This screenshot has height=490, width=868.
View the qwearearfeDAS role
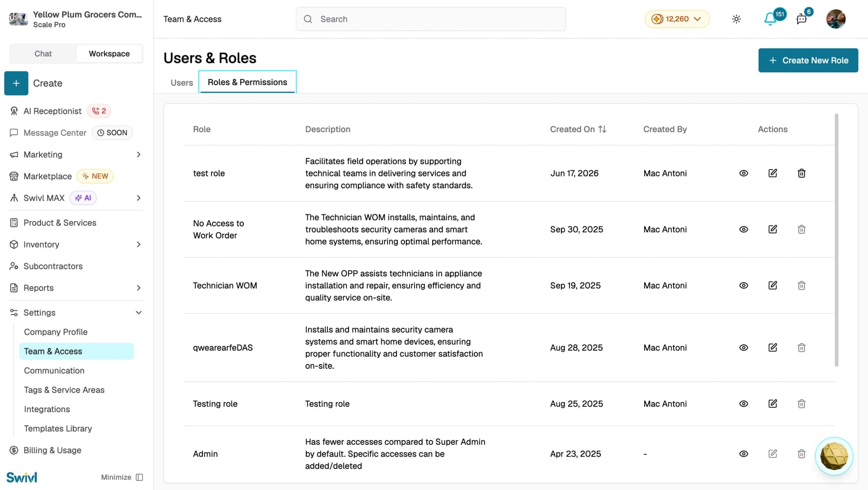(x=743, y=347)
